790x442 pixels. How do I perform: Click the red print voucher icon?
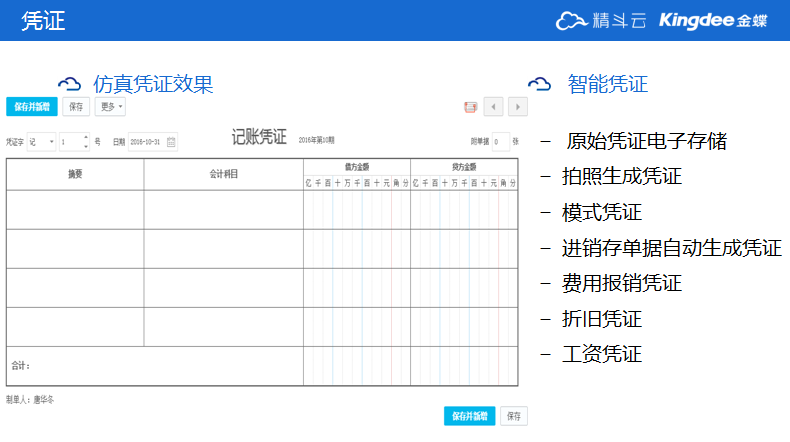pyautogui.click(x=470, y=107)
